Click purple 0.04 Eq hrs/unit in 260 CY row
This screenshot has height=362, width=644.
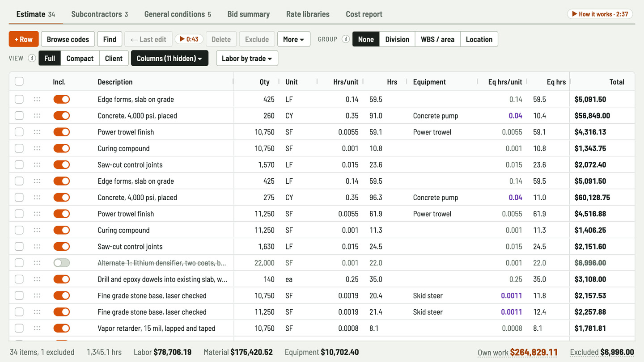coord(515,116)
